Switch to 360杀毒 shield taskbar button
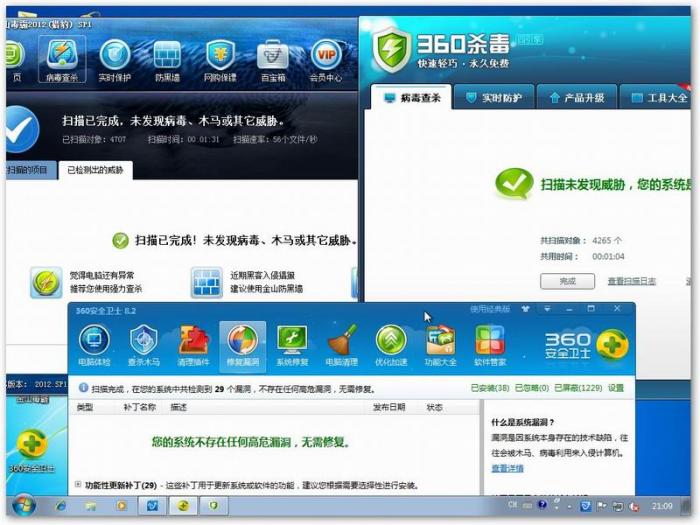The image size is (700, 525). [213, 506]
